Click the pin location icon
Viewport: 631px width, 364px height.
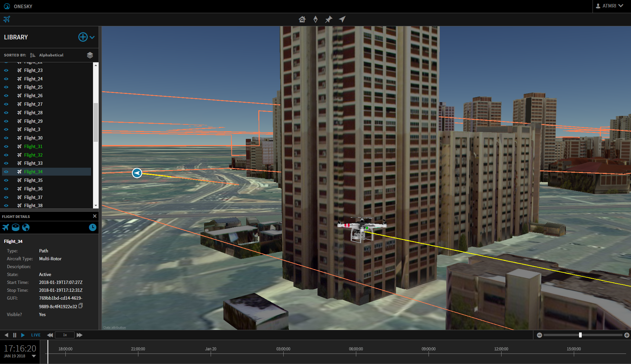pos(329,19)
